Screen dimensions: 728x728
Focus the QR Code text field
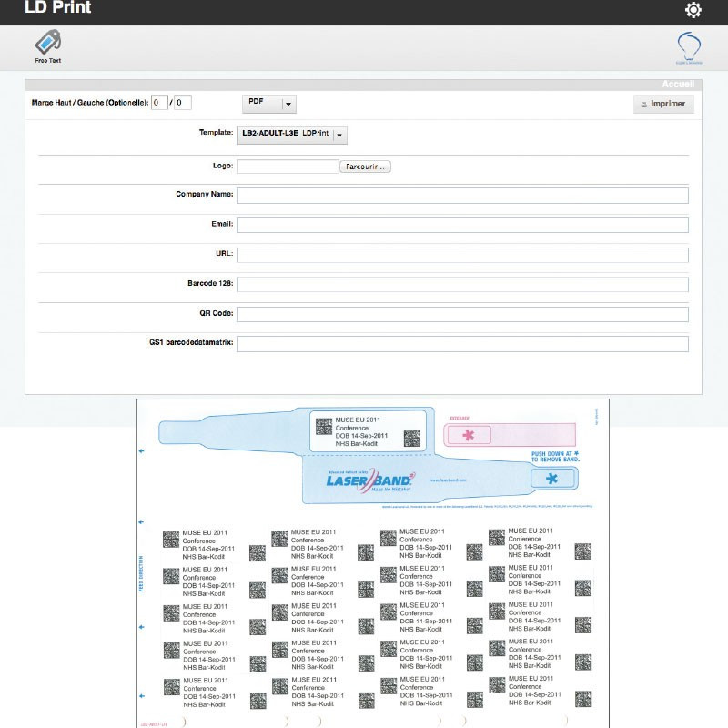coord(462,314)
